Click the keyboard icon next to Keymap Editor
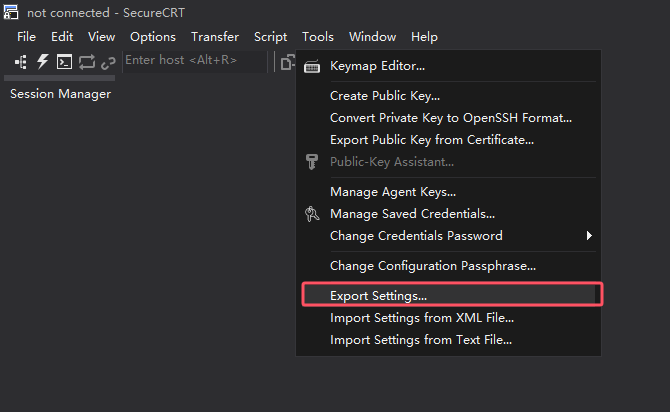Screen dimensions: 670x412 tap(312, 67)
